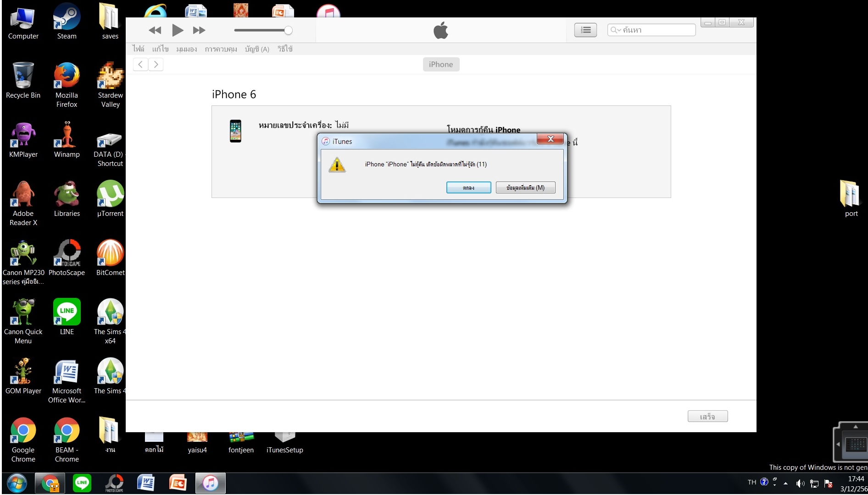Open Canon Quick Menu shortcut

tap(23, 322)
